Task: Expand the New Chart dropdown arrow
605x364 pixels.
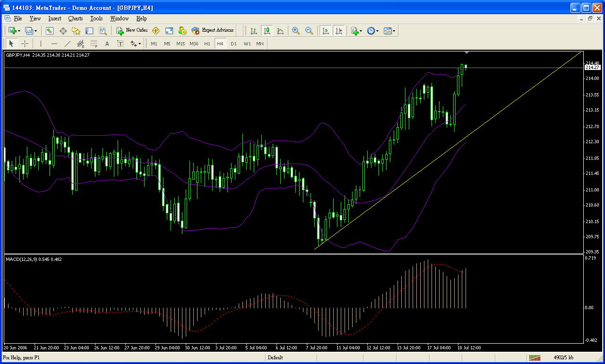Action: pos(19,31)
